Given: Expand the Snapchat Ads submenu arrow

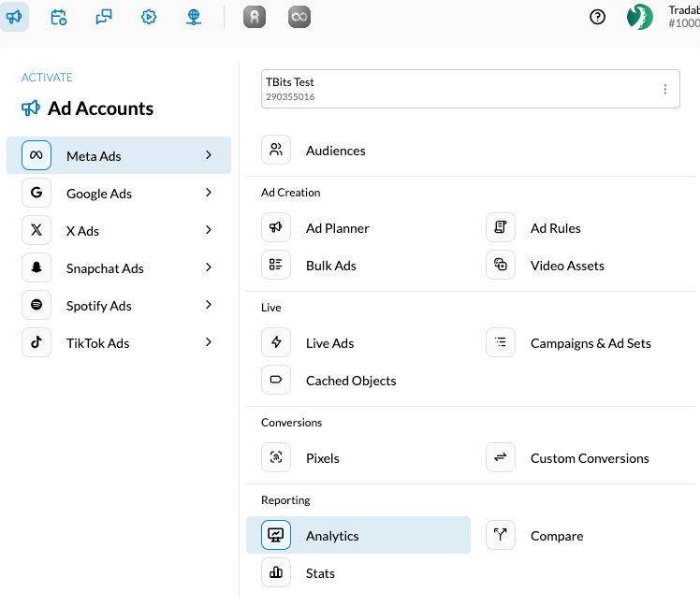Looking at the screenshot, I should point(209,267).
